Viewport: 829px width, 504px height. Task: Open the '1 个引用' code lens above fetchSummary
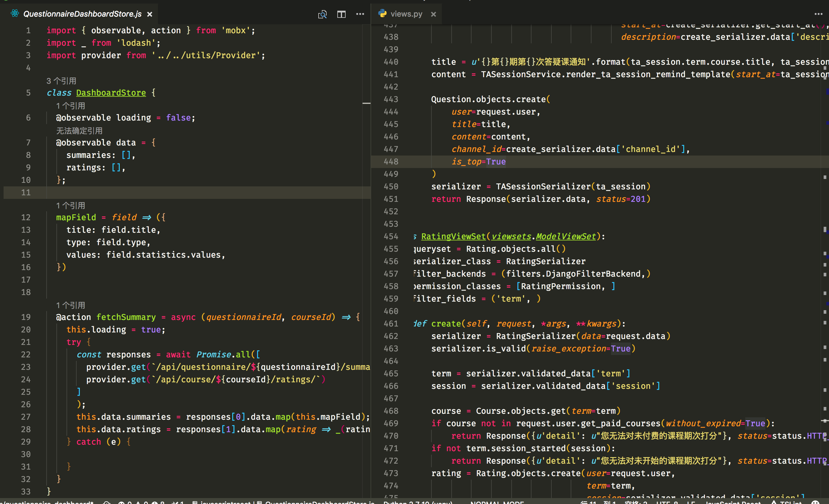coord(71,305)
